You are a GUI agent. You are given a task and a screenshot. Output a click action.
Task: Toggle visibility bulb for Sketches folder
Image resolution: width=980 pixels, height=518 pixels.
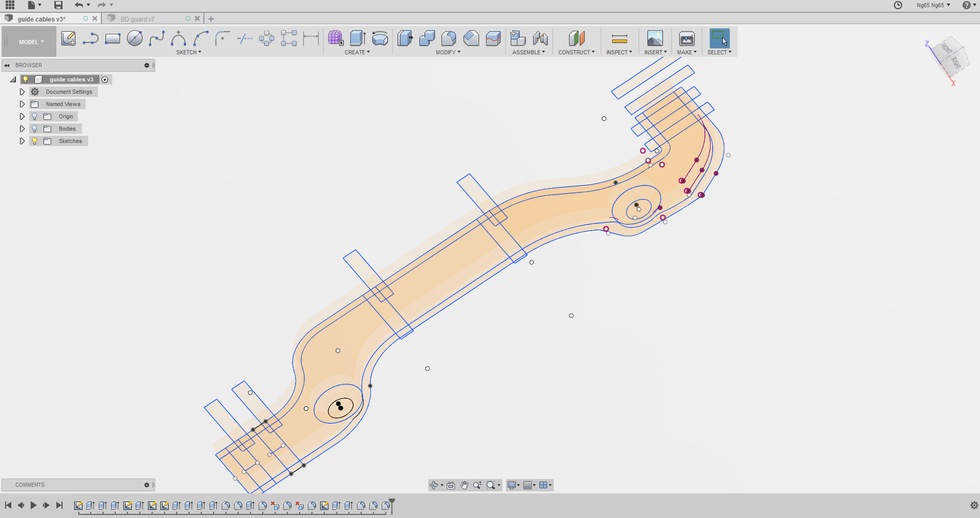[35, 141]
